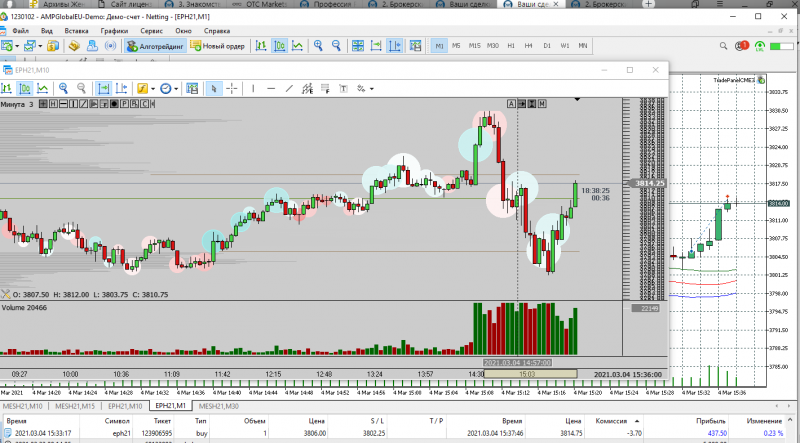This screenshot has width=800, height=443.
Task: Open Графики menu
Action: [x=114, y=31]
